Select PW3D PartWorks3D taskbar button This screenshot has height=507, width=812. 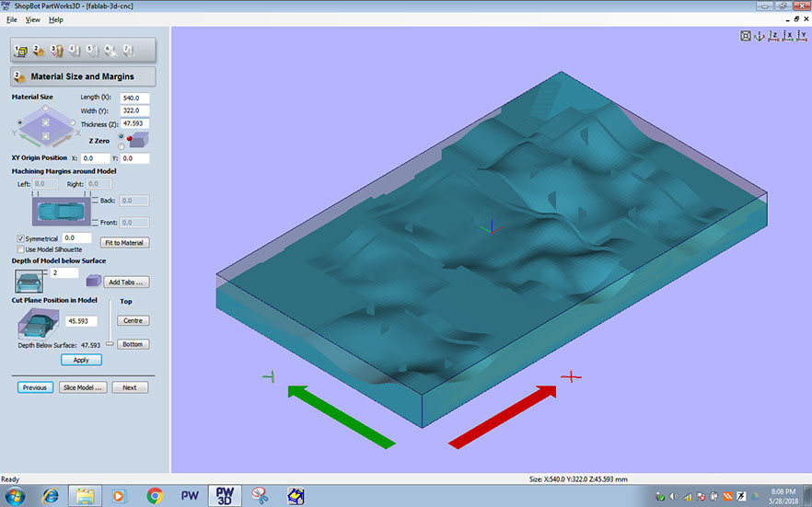point(225,496)
